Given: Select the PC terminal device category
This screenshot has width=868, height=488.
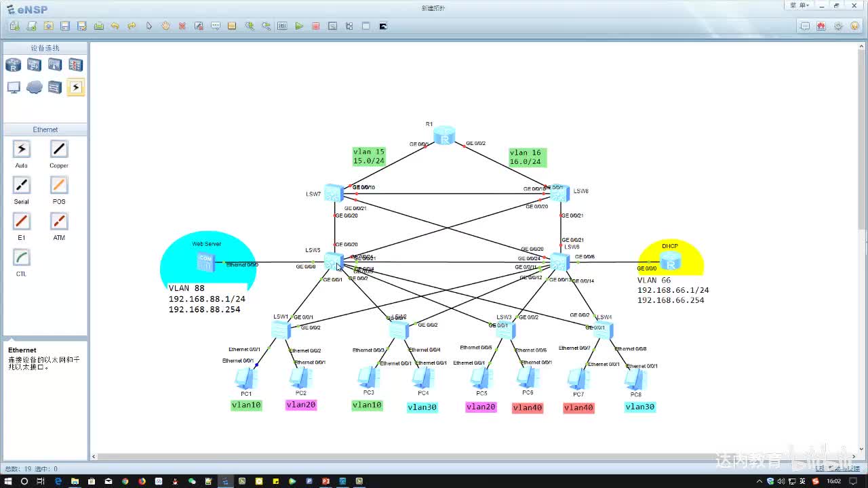Looking at the screenshot, I should [14, 87].
